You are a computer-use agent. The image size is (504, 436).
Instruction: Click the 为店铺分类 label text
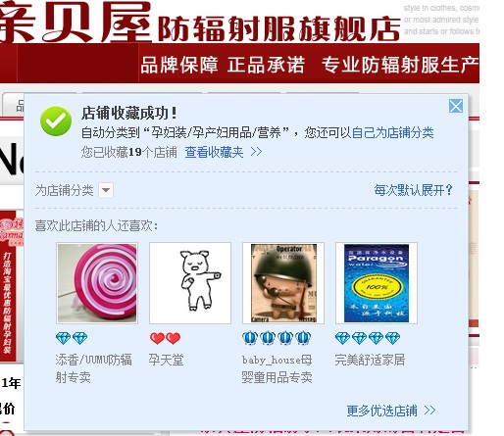(x=65, y=190)
